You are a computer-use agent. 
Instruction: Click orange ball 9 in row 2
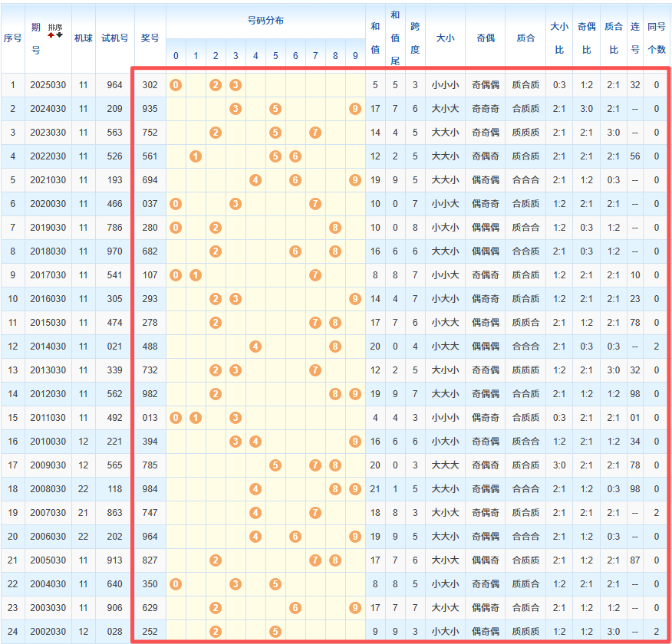tap(354, 109)
